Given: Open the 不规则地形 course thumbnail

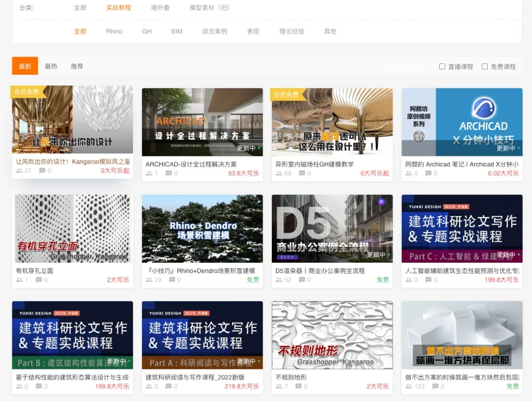Looking at the screenshot, I should [x=332, y=335].
